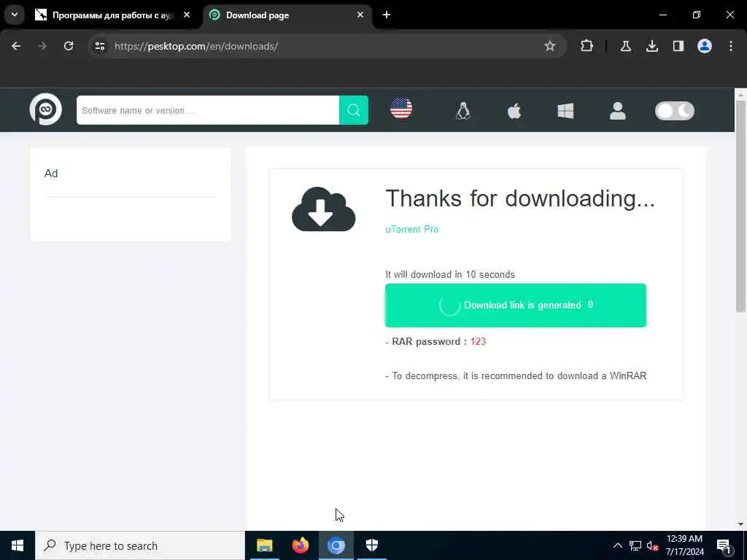The width and height of the screenshot is (747, 560).
Task: Toggle the dark mode switch
Action: click(x=675, y=111)
